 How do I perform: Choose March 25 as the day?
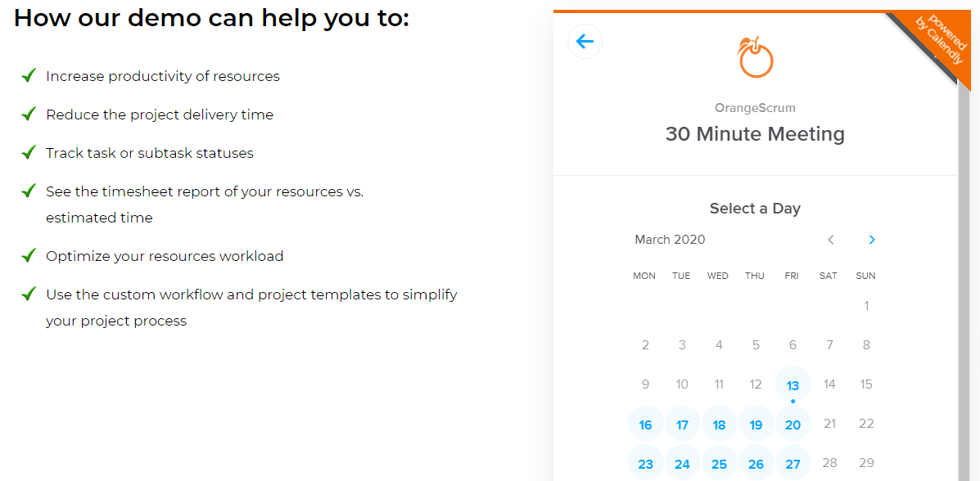pos(719,463)
